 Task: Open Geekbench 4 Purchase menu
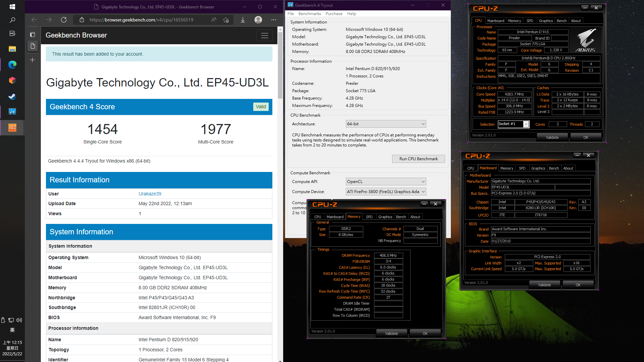334,14
